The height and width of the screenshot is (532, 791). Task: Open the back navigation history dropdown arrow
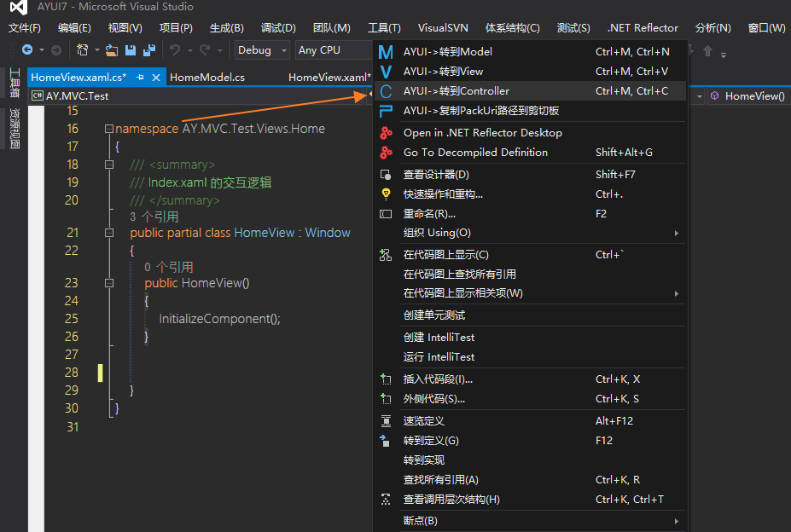42,50
